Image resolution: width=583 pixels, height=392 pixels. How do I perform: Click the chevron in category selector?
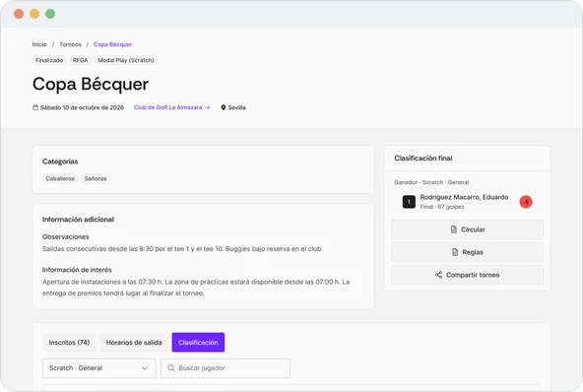click(145, 368)
